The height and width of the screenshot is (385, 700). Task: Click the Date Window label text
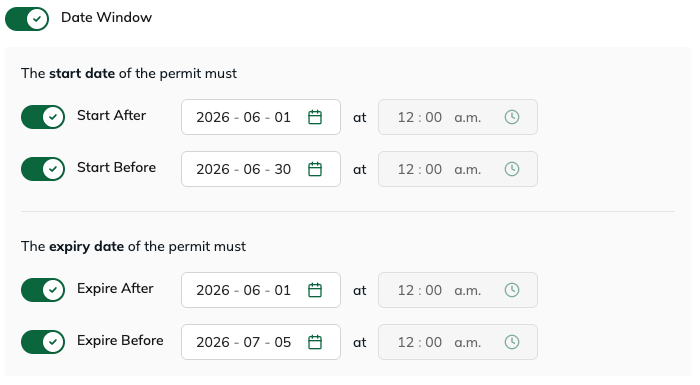click(106, 17)
